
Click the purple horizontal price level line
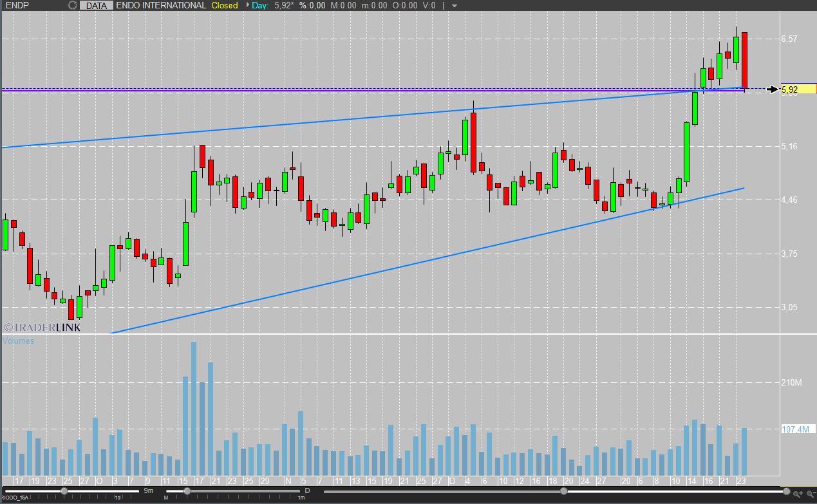(x=373, y=91)
